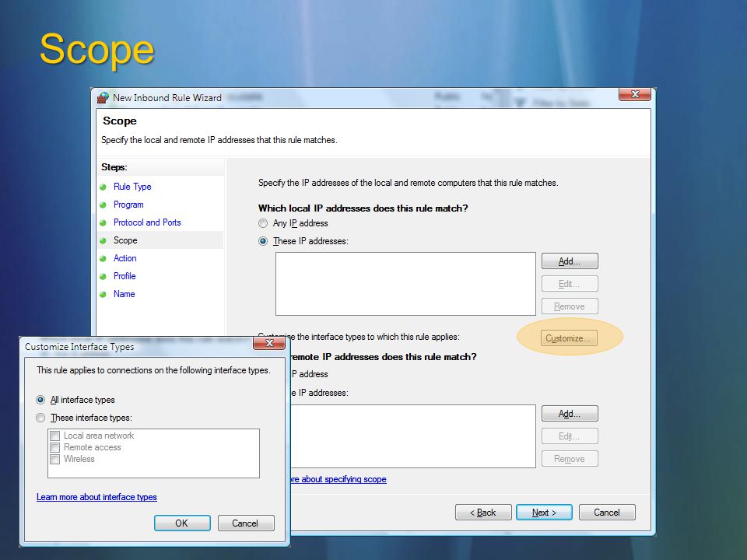
Task: Open the about specifying scope link
Action: click(338, 479)
